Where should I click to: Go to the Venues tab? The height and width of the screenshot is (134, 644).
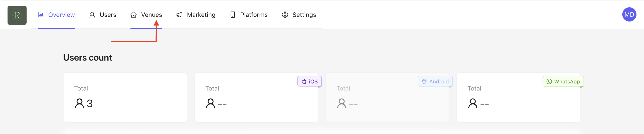tap(151, 15)
